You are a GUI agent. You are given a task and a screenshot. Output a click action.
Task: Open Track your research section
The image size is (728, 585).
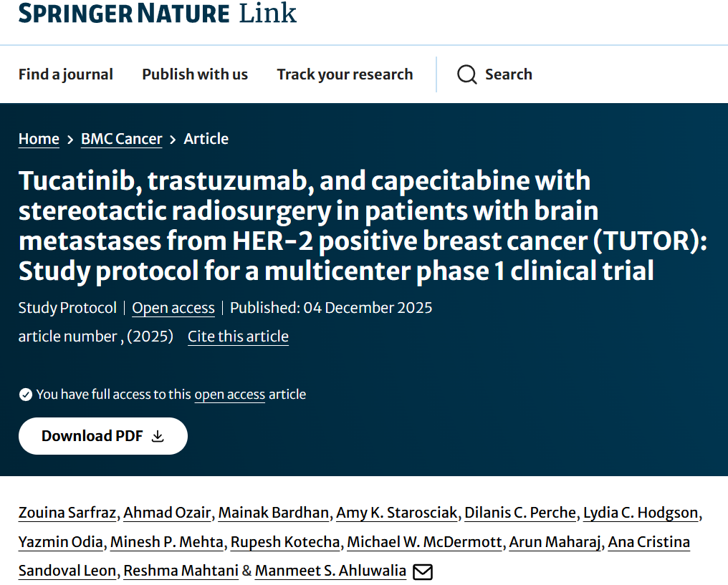tap(345, 74)
